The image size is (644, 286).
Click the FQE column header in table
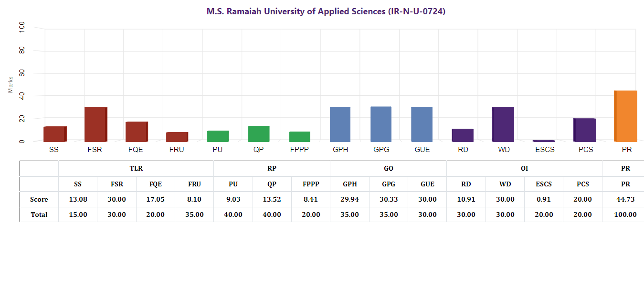[156, 184]
